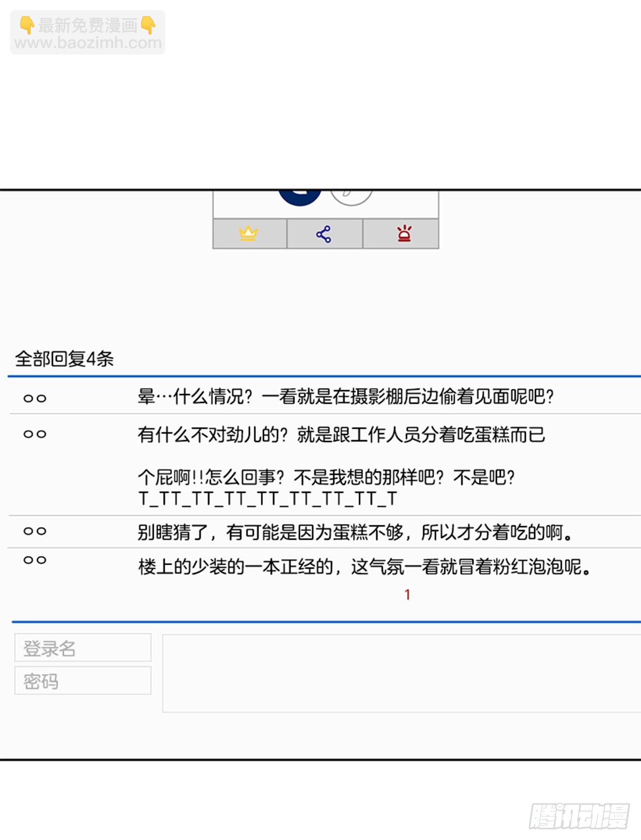Screen dimensions: 641x840
Task: Focus the 密码 password field
Action: pos(83,681)
